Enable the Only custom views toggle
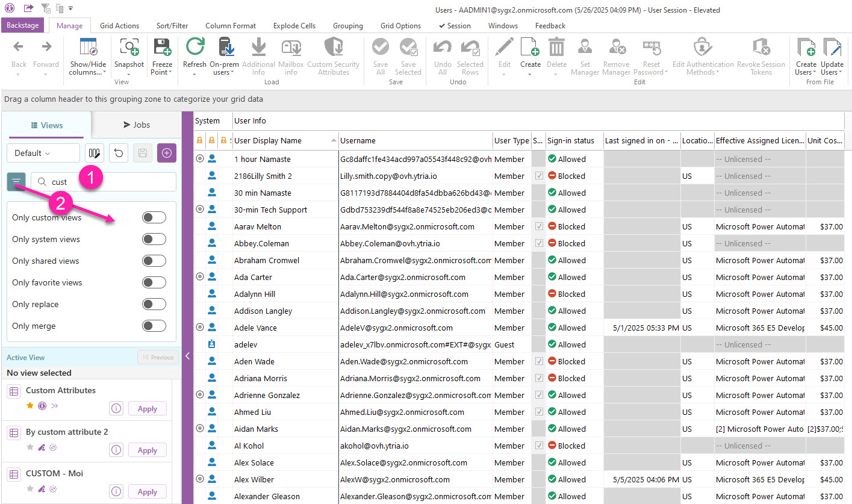This screenshot has width=852, height=504. tap(154, 217)
